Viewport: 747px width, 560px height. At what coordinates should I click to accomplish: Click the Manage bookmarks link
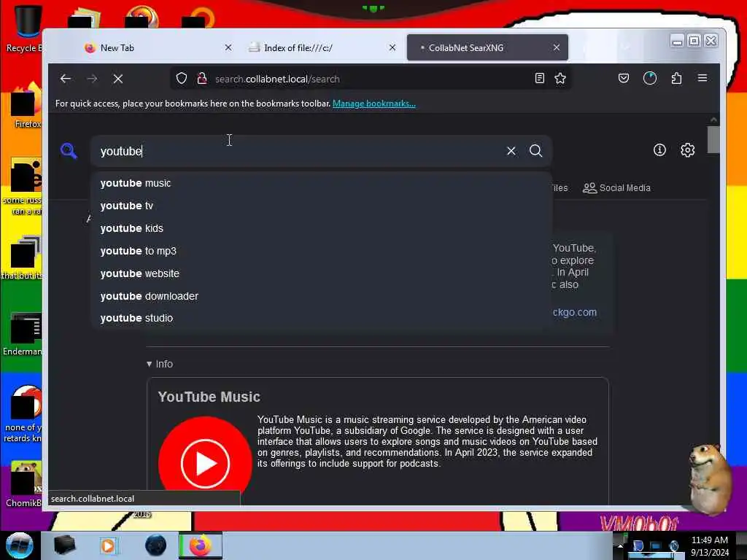(374, 104)
